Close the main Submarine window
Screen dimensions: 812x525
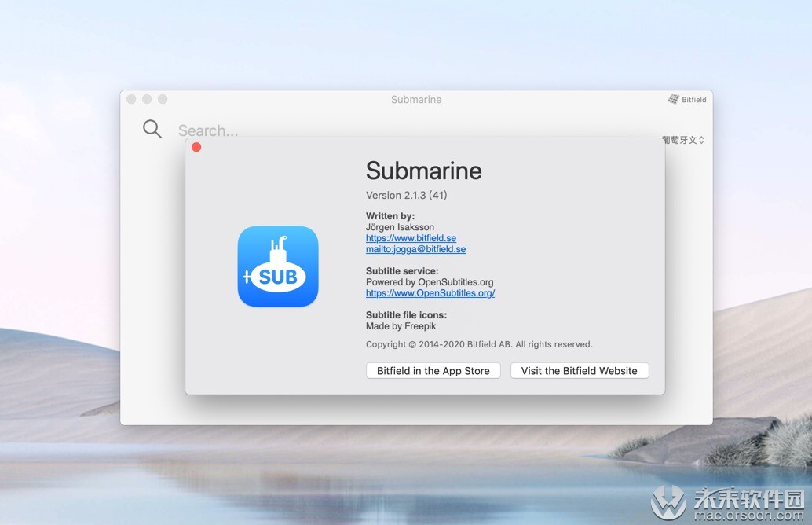[131, 99]
